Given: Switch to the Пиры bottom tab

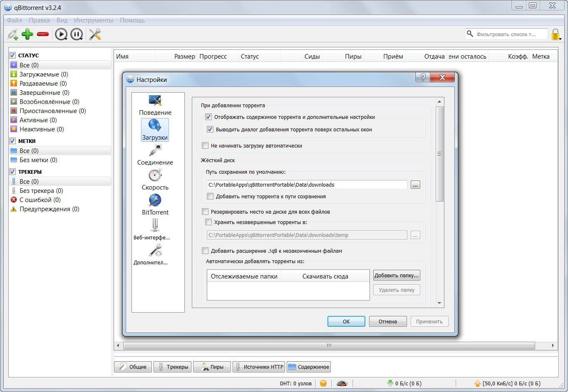Looking at the screenshot, I should (212, 367).
